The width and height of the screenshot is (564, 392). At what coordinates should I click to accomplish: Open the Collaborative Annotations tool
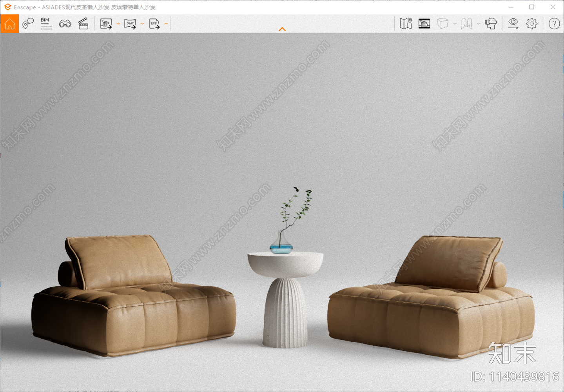[x=28, y=24]
